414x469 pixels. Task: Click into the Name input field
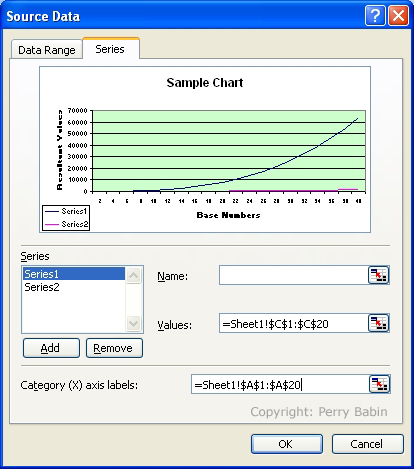click(x=294, y=275)
